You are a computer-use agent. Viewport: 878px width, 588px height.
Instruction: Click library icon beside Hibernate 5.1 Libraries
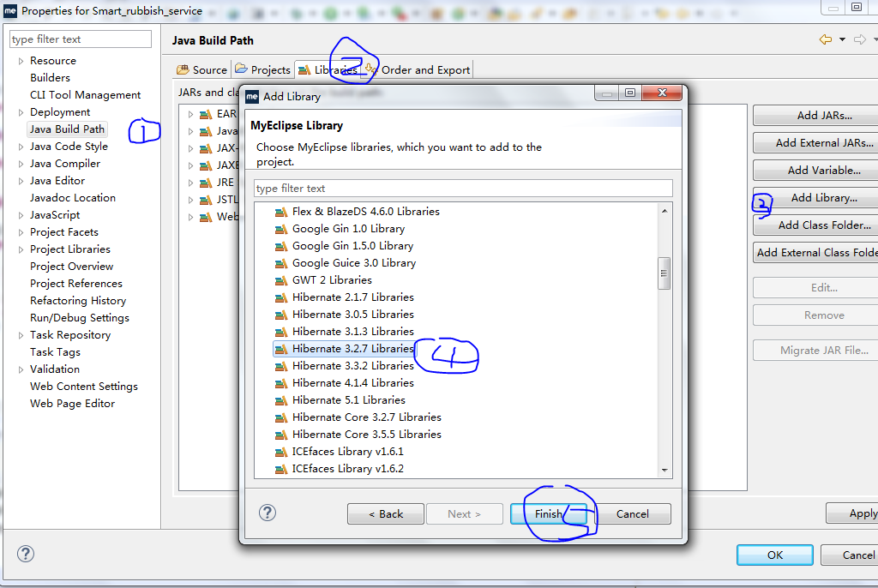281,400
